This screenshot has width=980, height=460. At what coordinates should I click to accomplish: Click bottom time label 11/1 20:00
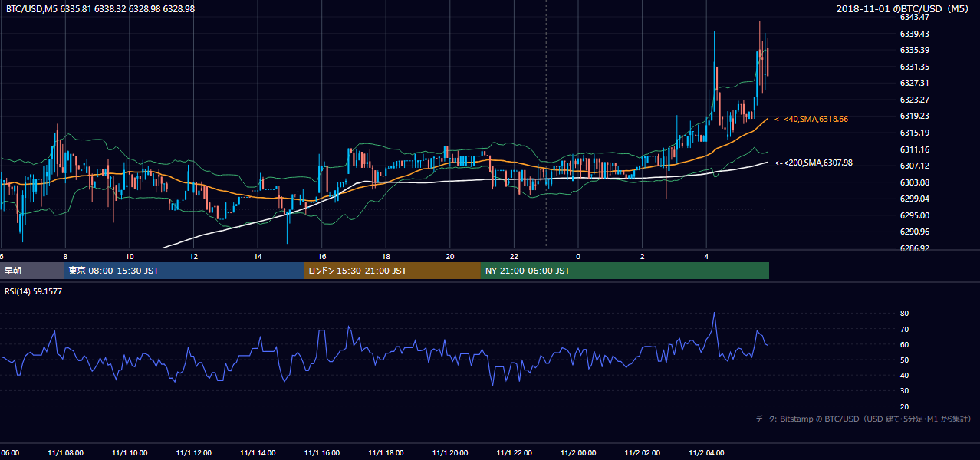[450, 452]
